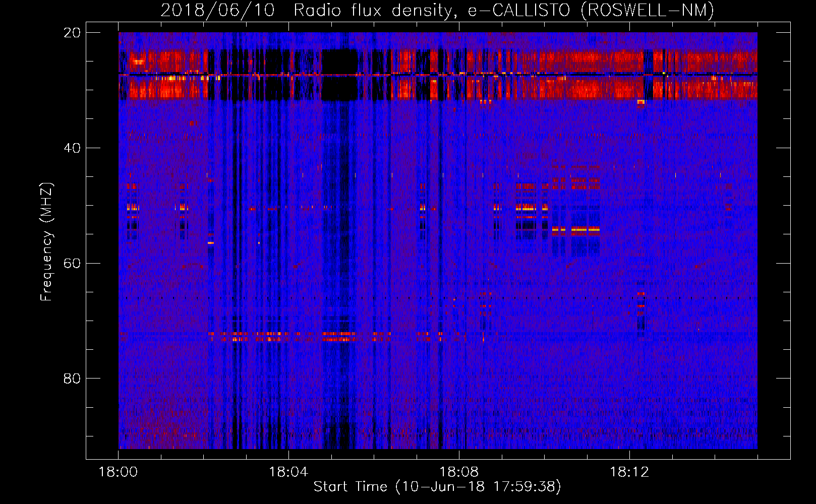Click the 80 frequency tick label
This screenshot has width=816, height=504.
tap(72, 379)
